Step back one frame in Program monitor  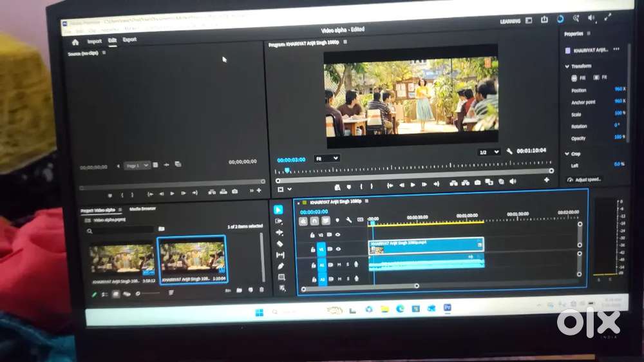coord(402,186)
